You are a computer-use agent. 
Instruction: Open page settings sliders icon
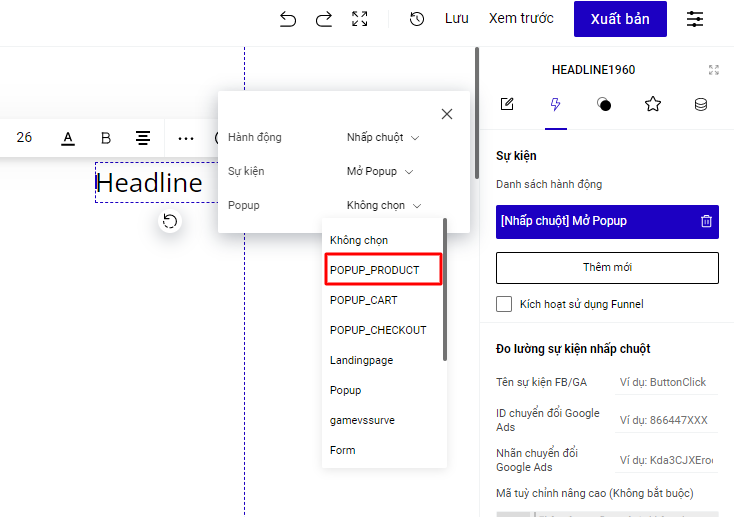(x=695, y=19)
